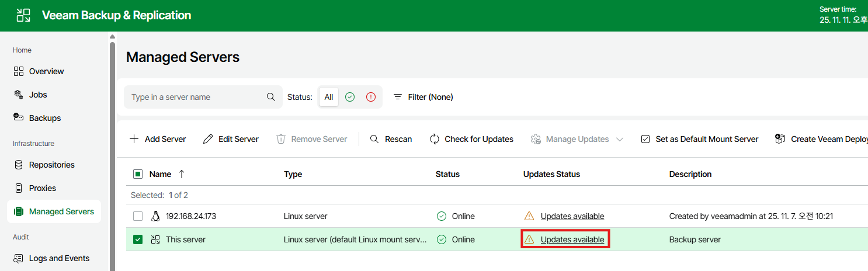Check the 192.168.24.173 row checkbox

pyautogui.click(x=138, y=216)
